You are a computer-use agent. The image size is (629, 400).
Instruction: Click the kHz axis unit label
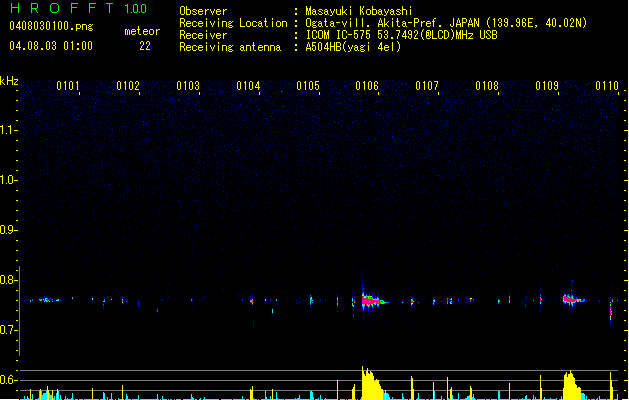tap(9, 81)
